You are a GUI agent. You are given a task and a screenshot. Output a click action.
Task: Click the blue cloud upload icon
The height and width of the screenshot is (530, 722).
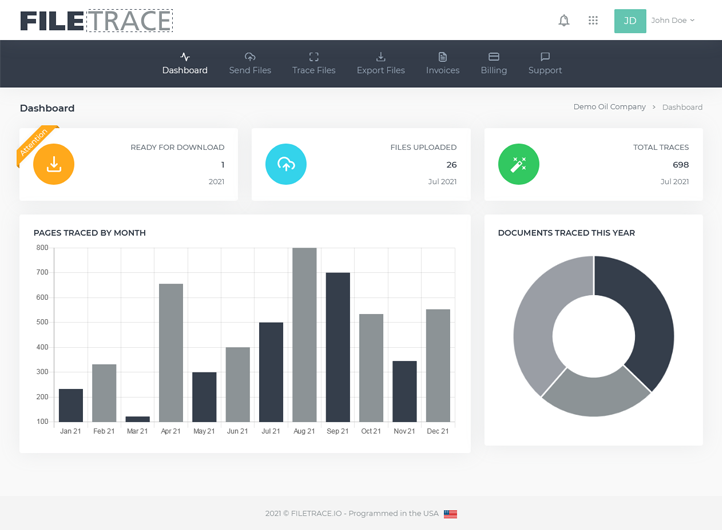click(x=286, y=164)
